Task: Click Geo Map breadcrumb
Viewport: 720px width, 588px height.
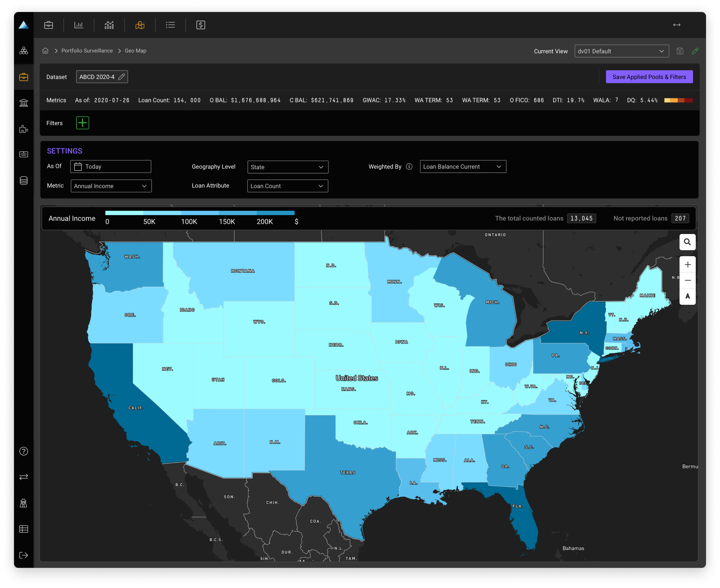Action: [x=136, y=50]
